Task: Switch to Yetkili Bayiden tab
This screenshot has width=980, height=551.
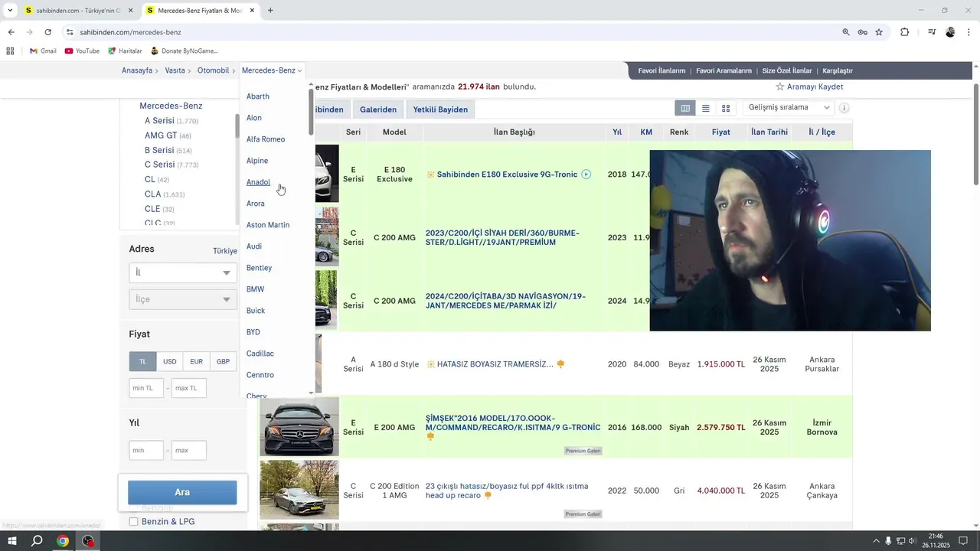Action: (x=440, y=109)
